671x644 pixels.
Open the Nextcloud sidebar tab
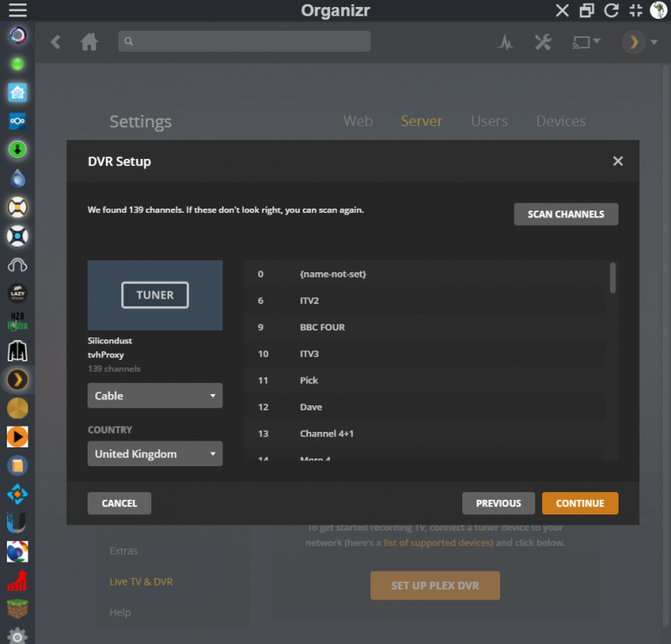pyautogui.click(x=17, y=121)
